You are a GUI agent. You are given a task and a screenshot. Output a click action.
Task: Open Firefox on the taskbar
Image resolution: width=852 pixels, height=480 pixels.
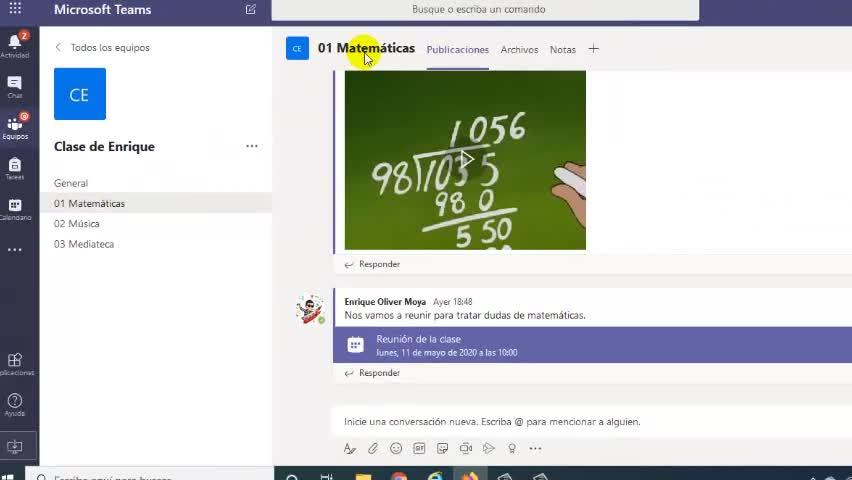coord(470,476)
